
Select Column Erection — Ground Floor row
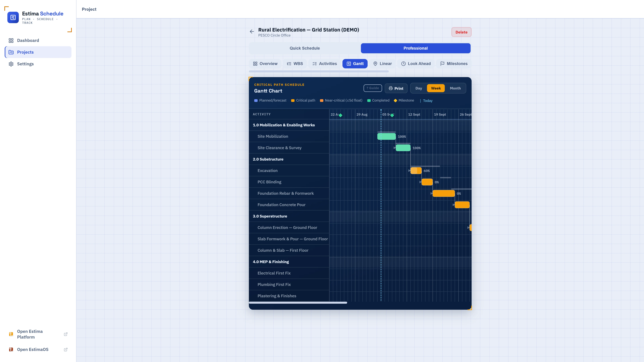click(x=289, y=228)
